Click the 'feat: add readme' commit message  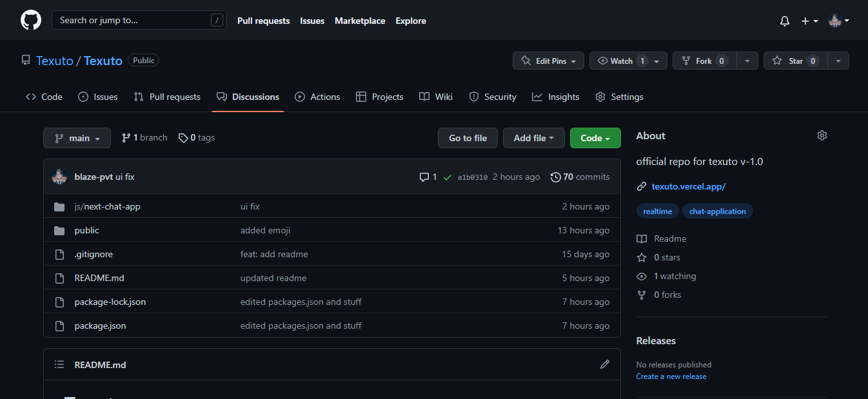(x=274, y=254)
